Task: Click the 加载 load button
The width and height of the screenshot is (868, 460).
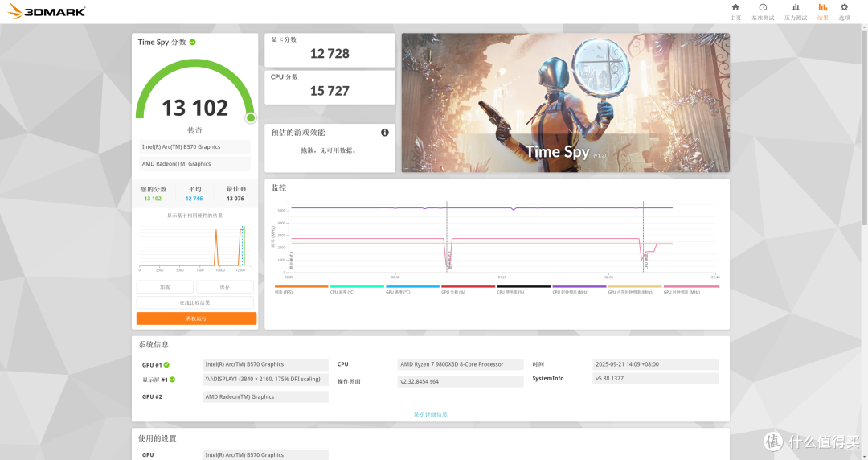Action: pyautogui.click(x=165, y=286)
